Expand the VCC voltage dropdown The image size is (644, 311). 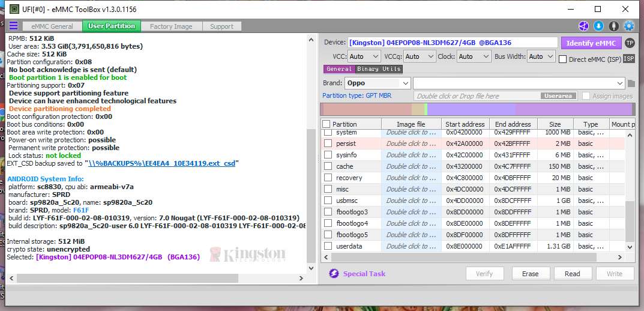[364, 56]
